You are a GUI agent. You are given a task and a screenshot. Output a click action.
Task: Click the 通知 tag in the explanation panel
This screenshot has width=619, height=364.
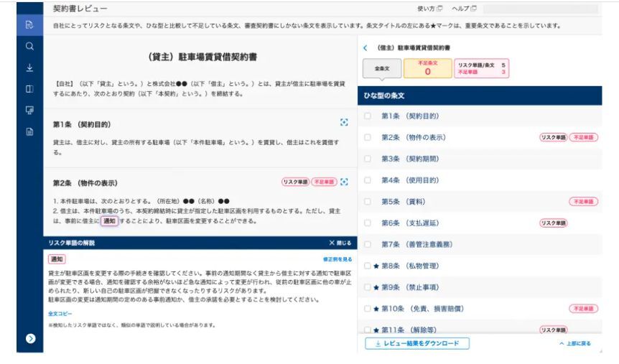point(57,259)
